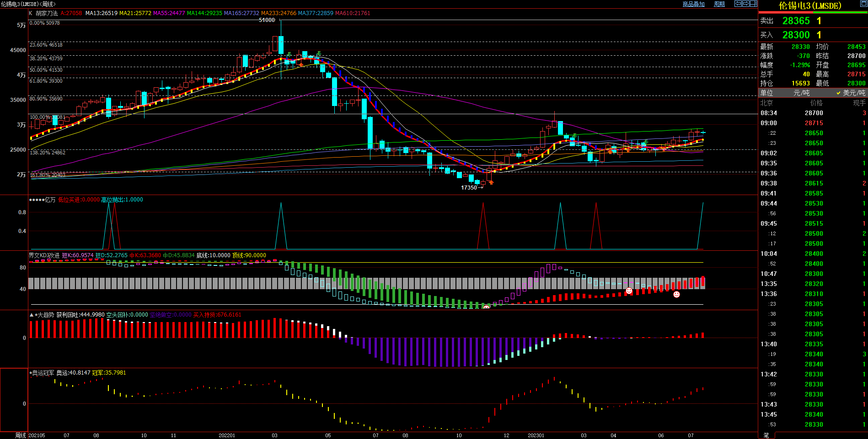
Task: Maximize the LMSDE quote panel
Action: 863,4
